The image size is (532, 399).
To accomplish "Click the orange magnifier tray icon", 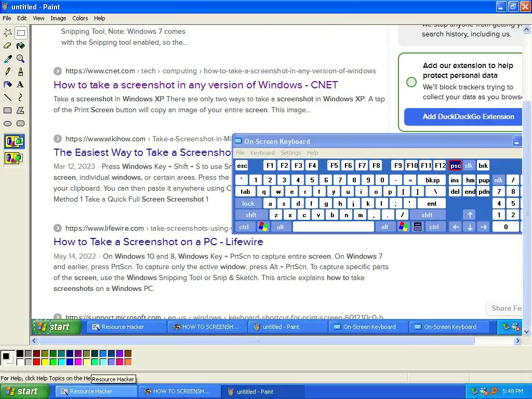I will point(494,392).
